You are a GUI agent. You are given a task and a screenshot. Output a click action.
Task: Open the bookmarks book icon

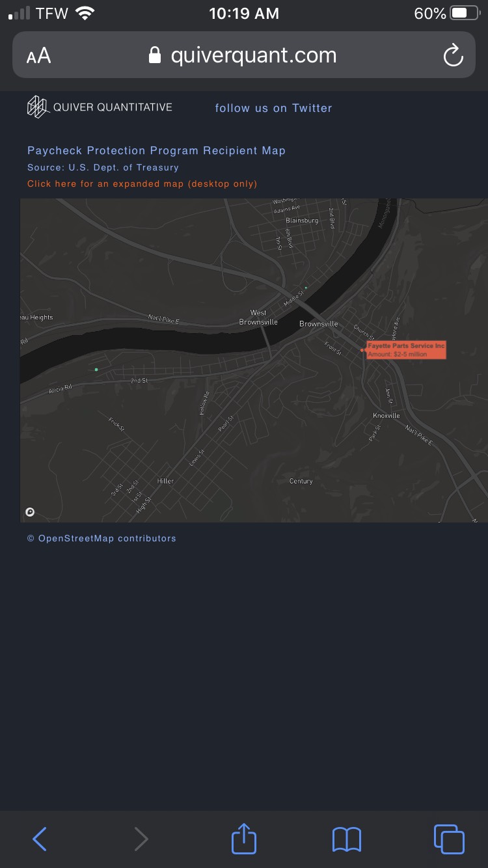(346, 839)
